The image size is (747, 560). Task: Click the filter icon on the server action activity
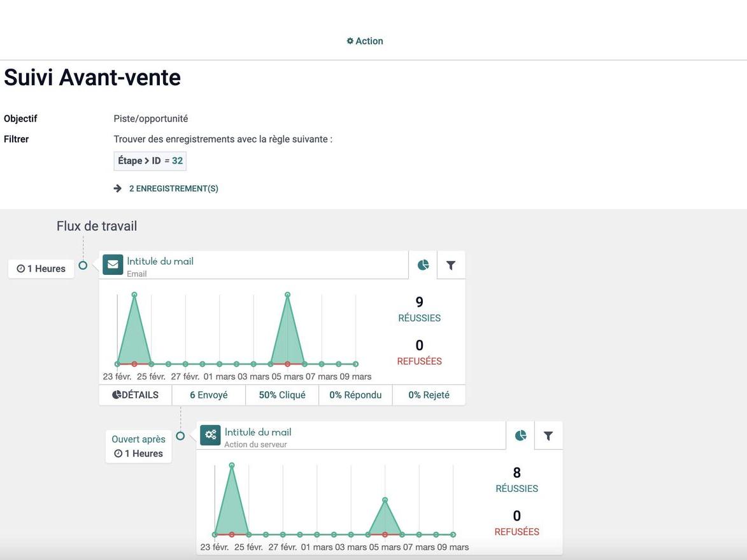(548, 435)
